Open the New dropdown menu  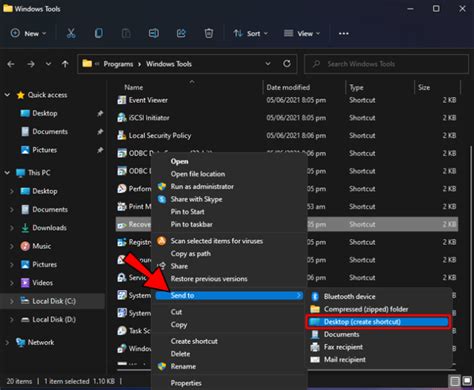point(28,33)
